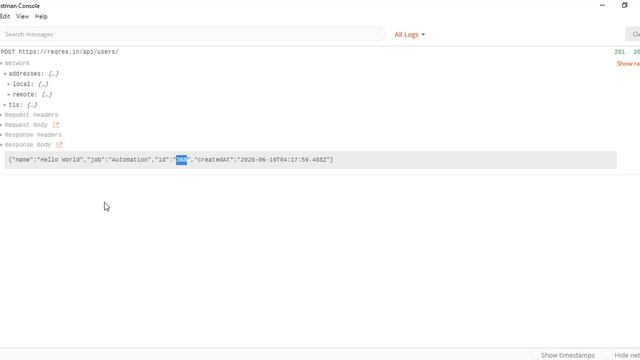Open Response Body in external view icon
This screenshot has width=640, height=360.
tap(59, 144)
